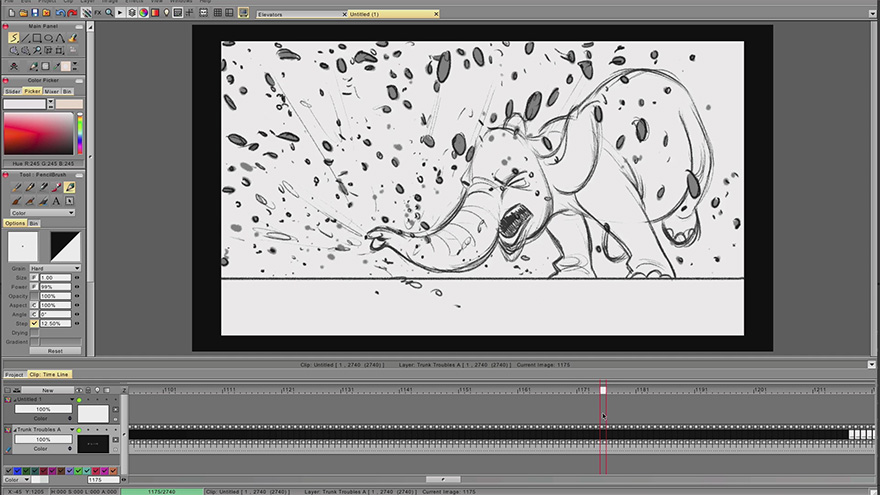Toggle the blue color group checkbox

pos(17,470)
